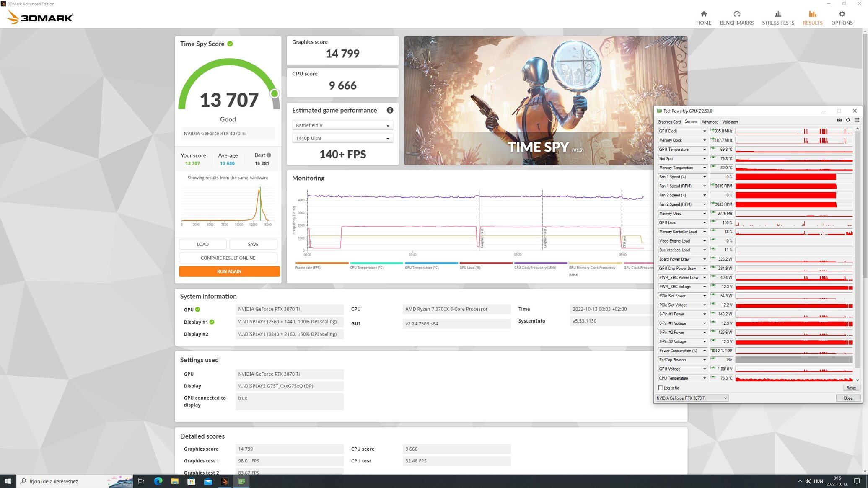Viewport: 868px width, 488px height.
Task: Take GPU-Z screenshot with camera icon
Action: pyautogui.click(x=839, y=120)
